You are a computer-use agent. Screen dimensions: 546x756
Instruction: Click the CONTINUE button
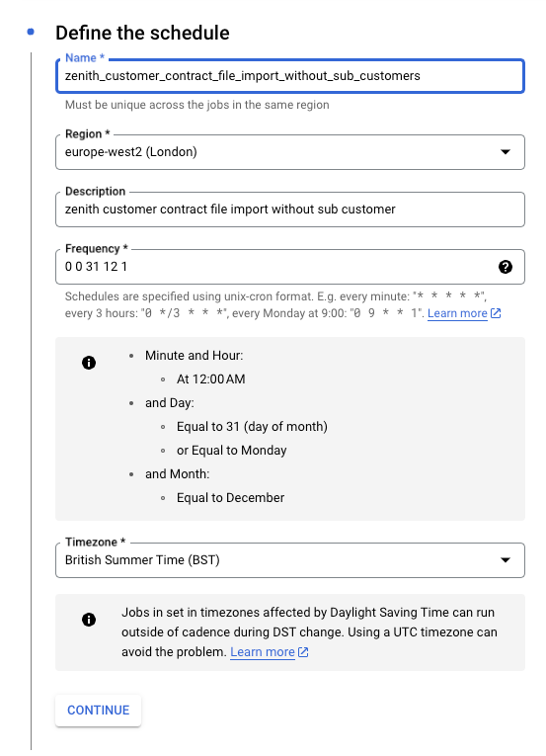[99, 711]
